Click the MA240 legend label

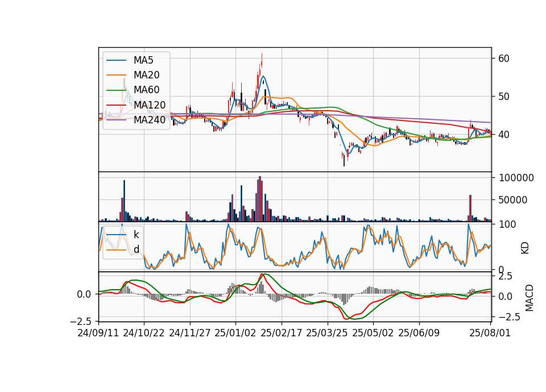[x=150, y=120]
